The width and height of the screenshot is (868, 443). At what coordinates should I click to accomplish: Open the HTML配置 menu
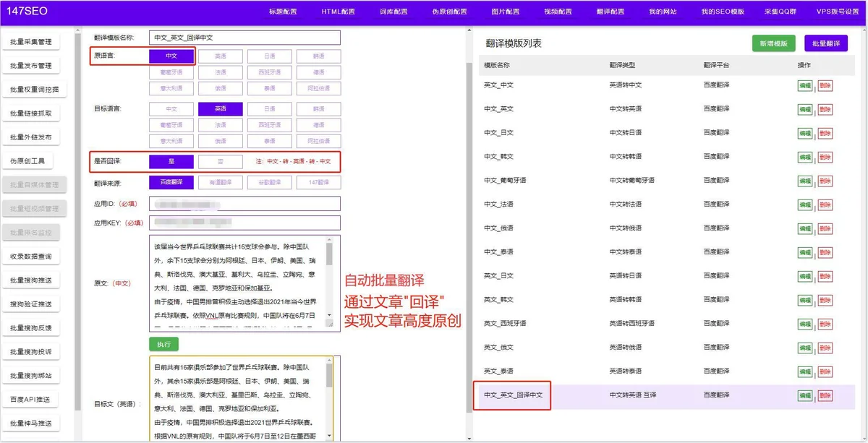click(x=339, y=12)
